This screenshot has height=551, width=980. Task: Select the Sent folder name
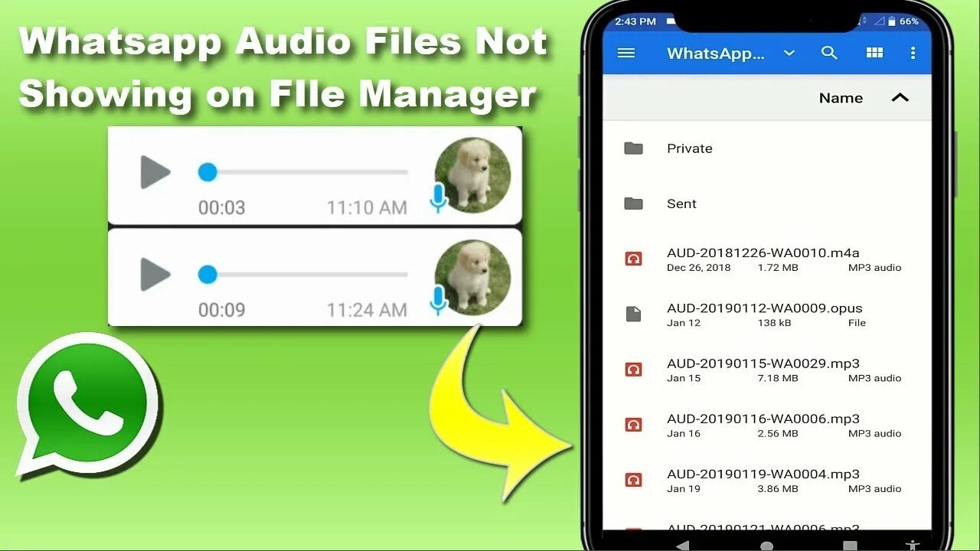[681, 204]
